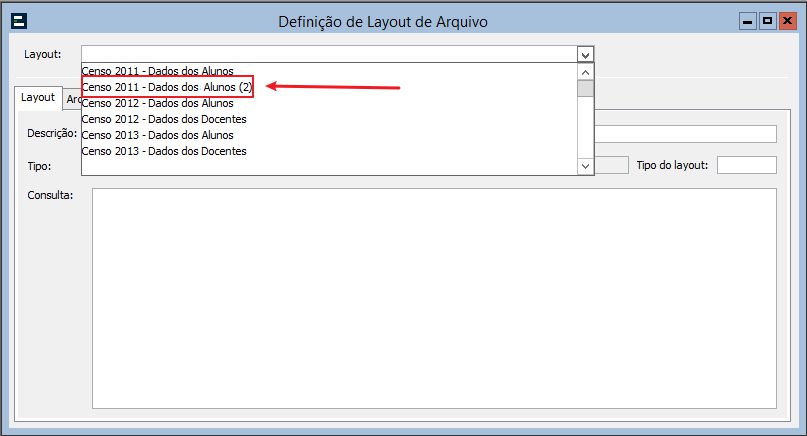Close the Definição de Layout de Arquivo window
Image resolution: width=807 pixels, height=436 pixels.
coord(787,21)
